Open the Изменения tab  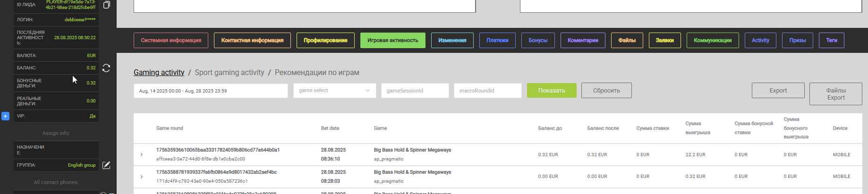click(x=452, y=40)
